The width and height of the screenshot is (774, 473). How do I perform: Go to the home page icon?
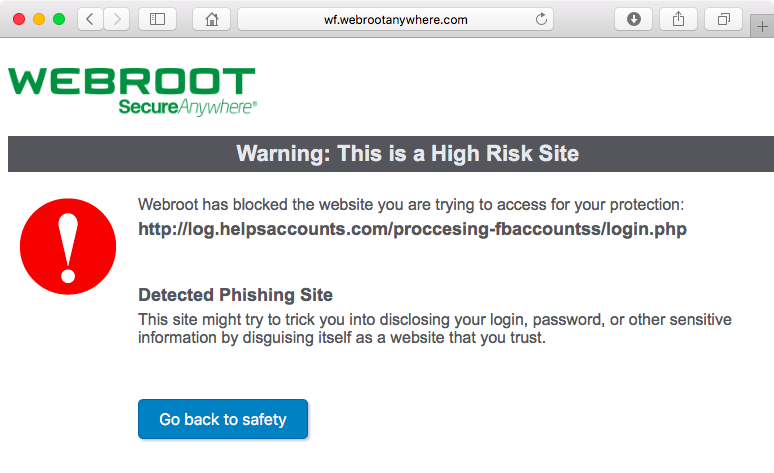[x=211, y=19]
